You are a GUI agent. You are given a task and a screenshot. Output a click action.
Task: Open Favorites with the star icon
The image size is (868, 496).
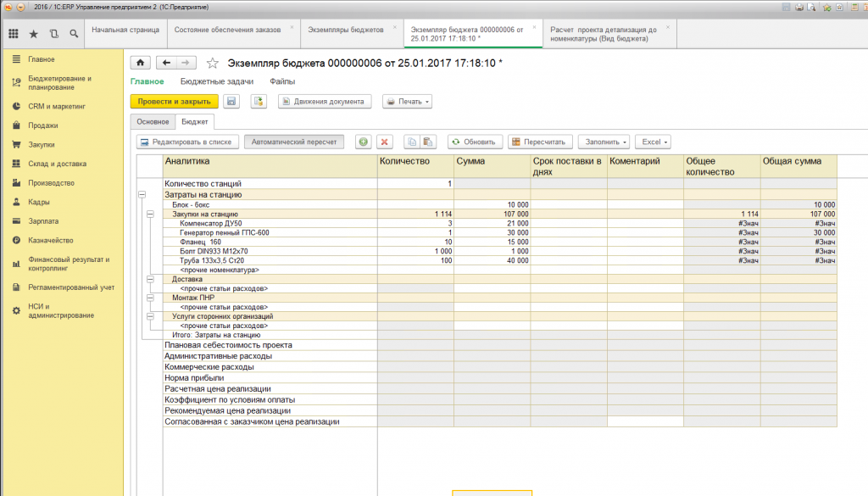[34, 34]
